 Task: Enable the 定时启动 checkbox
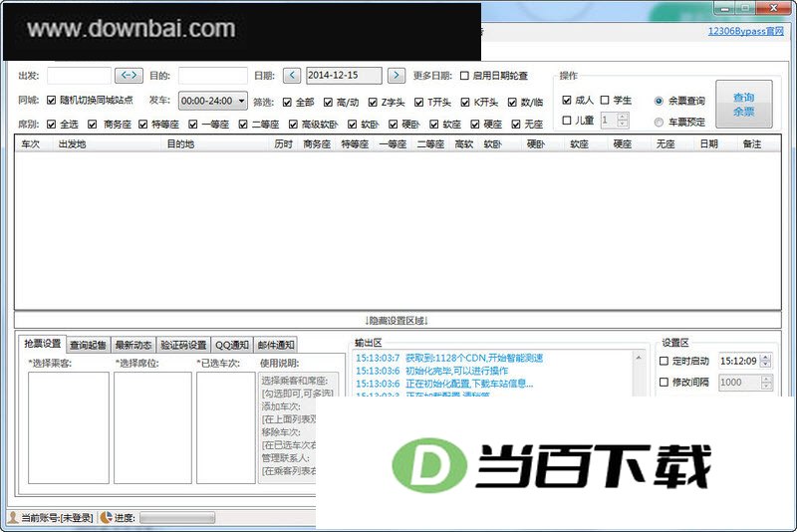[x=664, y=361]
